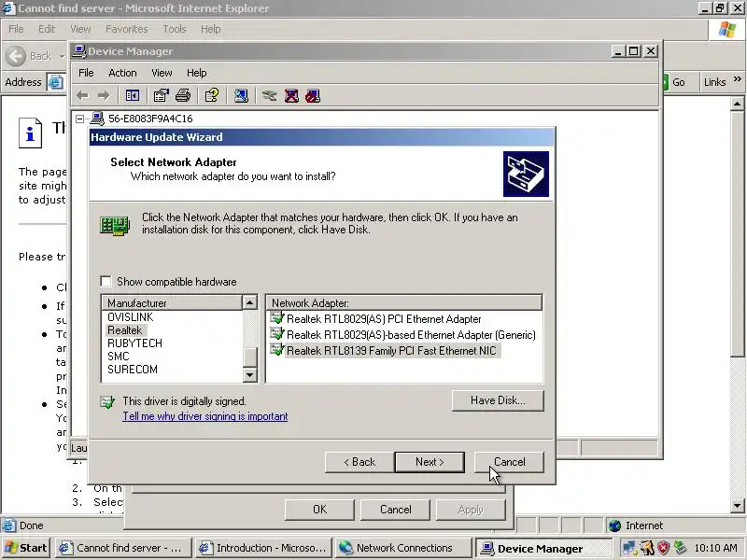This screenshot has height=560, width=747.
Task: Click Scan for hardware changes icon
Action: tap(241, 96)
